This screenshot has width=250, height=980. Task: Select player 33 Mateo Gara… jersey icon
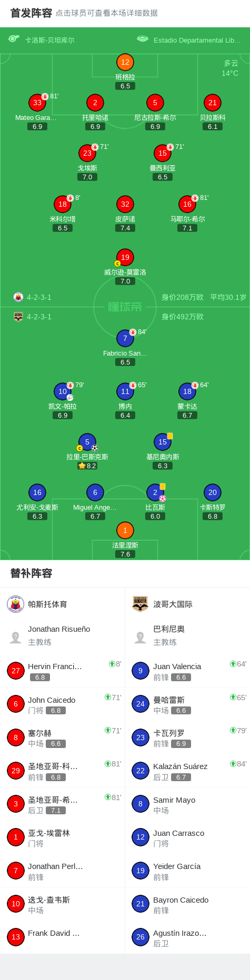(x=37, y=103)
